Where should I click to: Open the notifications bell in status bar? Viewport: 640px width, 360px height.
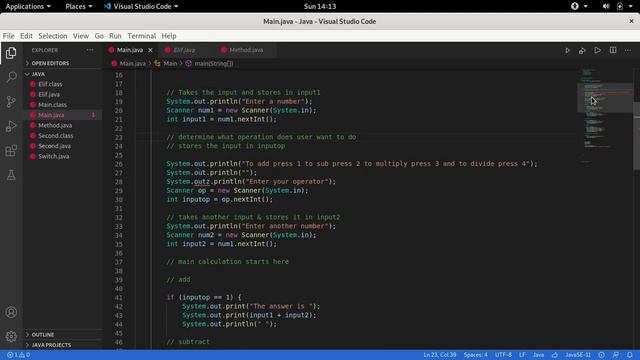click(630, 355)
